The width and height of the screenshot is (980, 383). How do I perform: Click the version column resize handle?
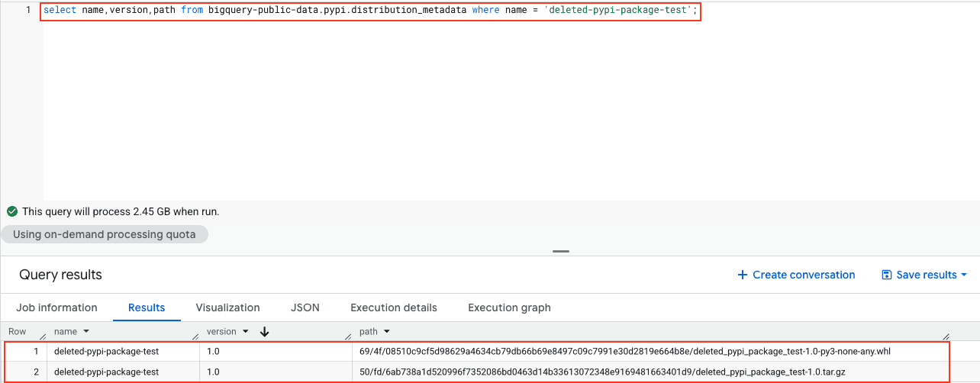click(349, 336)
